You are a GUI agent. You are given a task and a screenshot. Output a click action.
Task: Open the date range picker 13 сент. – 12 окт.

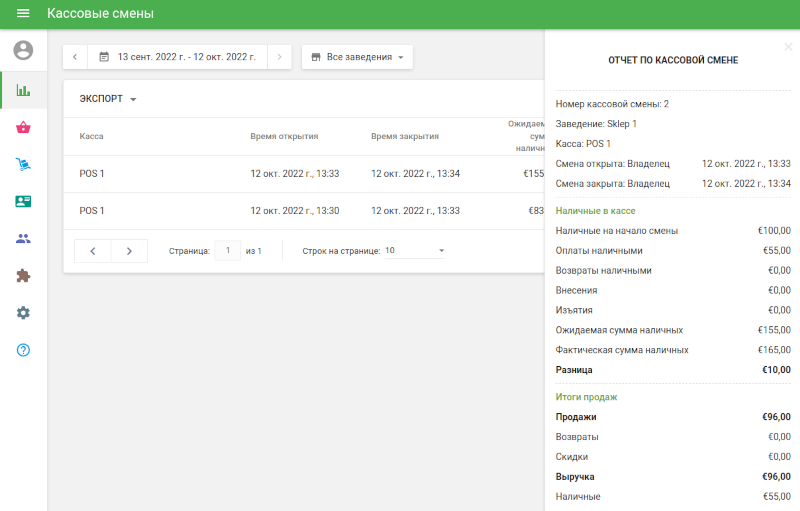[x=177, y=57]
